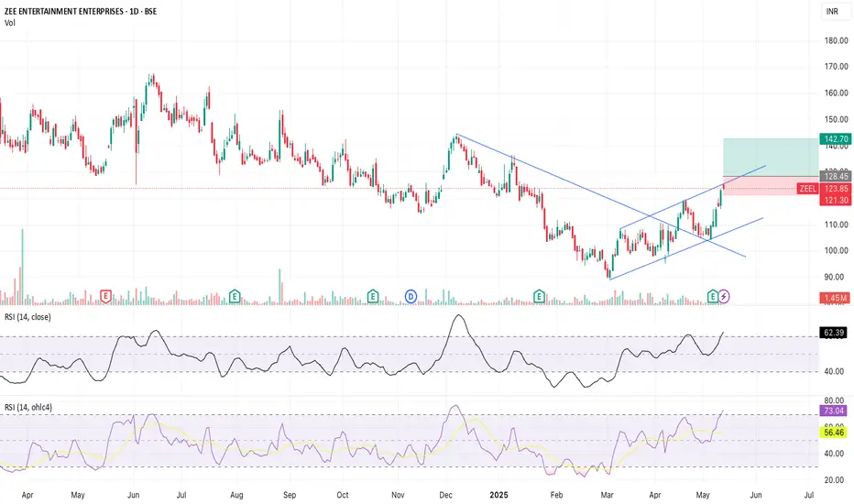Click the 90.00 price axis label
This screenshot has height=504, width=854.
click(x=836, y=277)
